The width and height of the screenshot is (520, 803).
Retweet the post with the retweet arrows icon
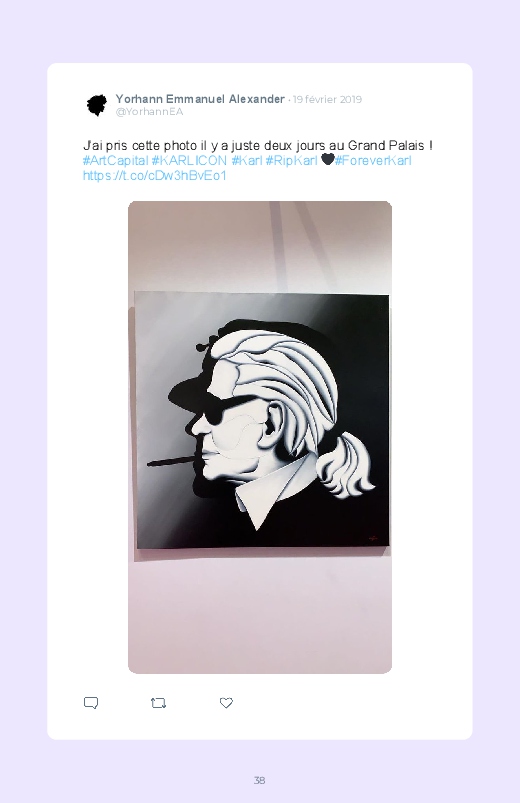coord(158,703)
